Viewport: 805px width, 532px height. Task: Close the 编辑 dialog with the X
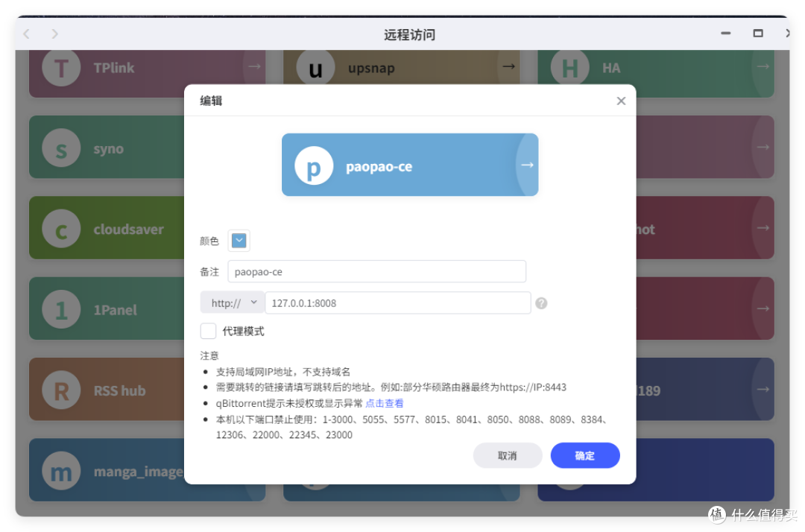[x=621, y=101]
